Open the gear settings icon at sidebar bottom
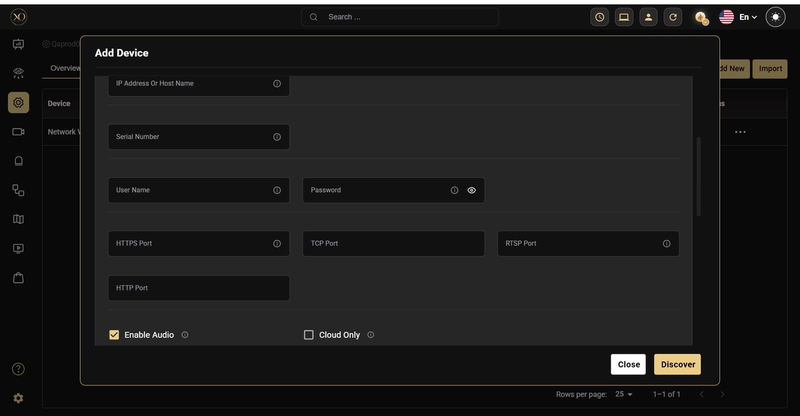 18,398
